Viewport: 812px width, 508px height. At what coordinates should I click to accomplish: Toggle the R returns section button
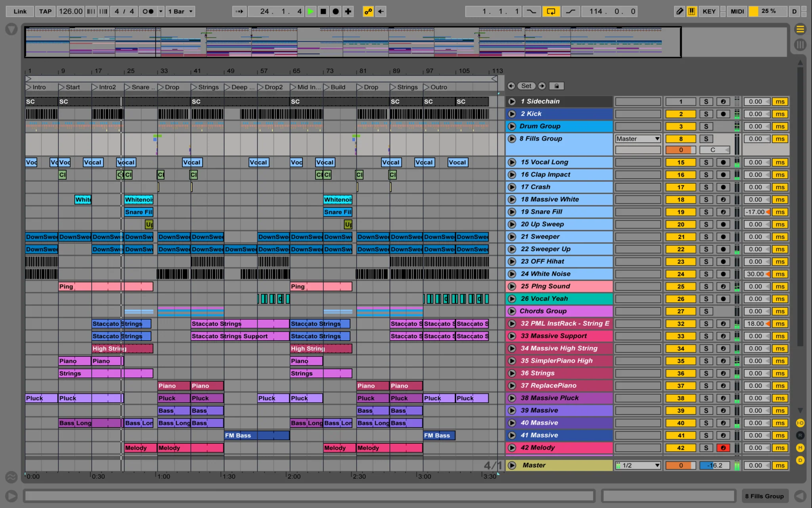pyautogui.click(x=800, y=435)
